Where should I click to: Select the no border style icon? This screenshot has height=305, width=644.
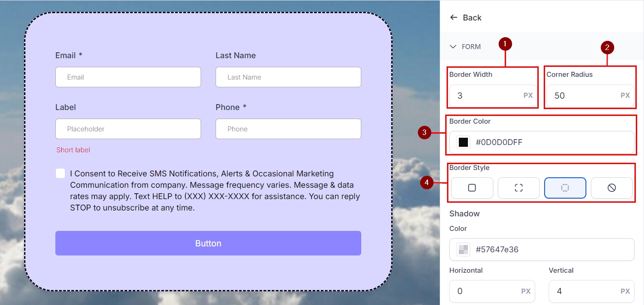tap(611, 188)
